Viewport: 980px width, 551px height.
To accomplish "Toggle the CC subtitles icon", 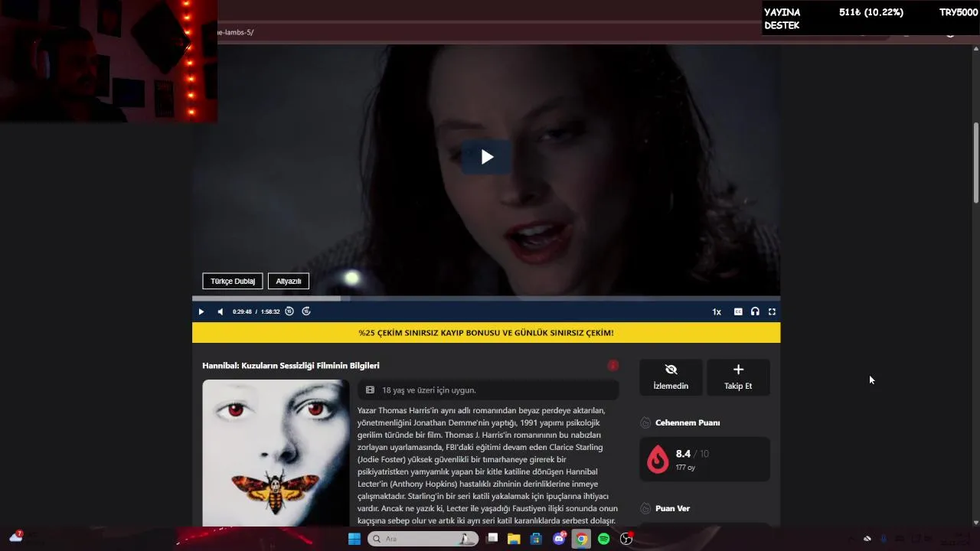I will (x=738, y=311).
